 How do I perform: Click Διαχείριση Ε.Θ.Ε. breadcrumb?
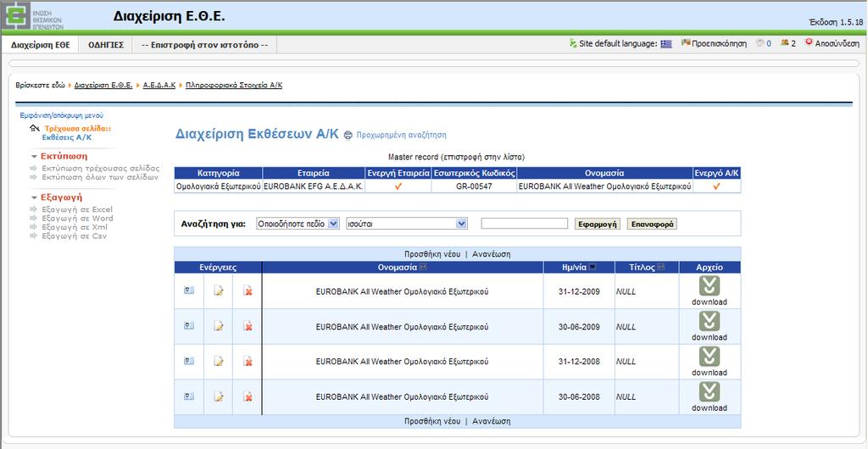click(103, 86)
